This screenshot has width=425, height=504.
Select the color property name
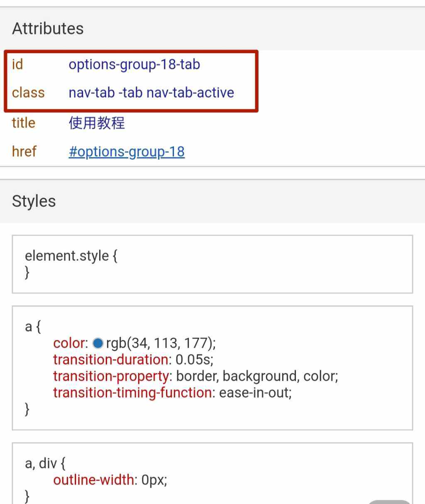(69, 343)
